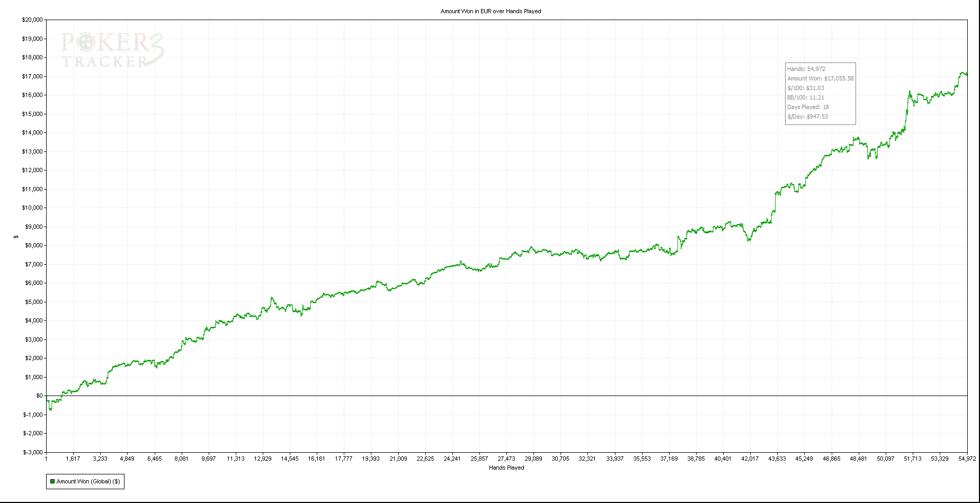
Task: Select the $11,000 y-axis label
Action: tap(32, 189)
